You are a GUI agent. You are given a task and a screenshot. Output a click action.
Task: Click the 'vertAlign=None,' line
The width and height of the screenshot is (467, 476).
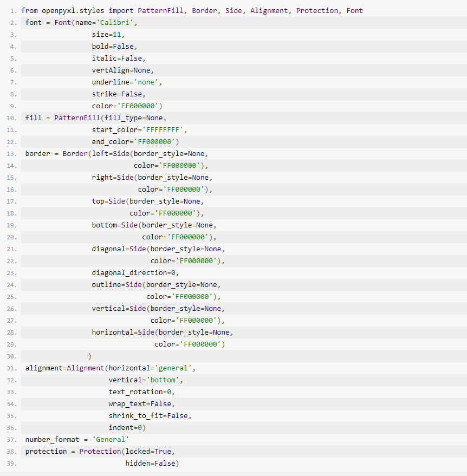pyautogui.click(x=123, y=70)
